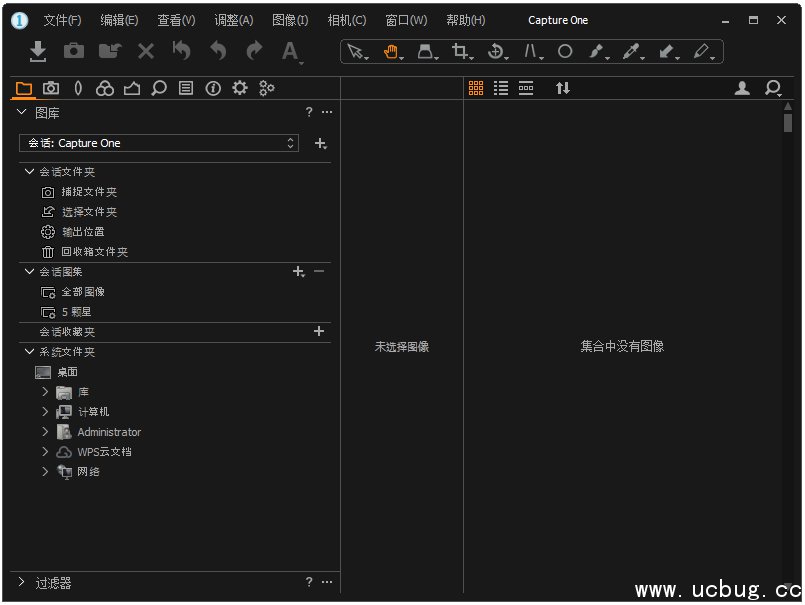Switch browser to list view

tap(501, 88)
